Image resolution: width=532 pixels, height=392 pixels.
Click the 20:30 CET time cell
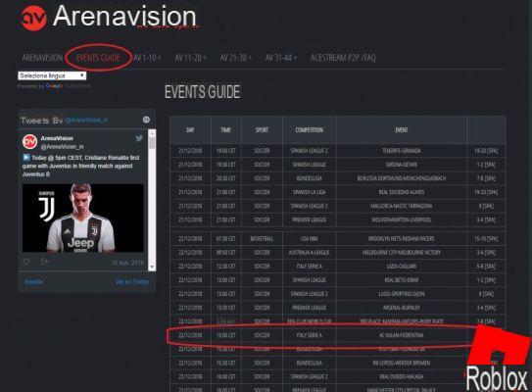[x=226, y=178]
